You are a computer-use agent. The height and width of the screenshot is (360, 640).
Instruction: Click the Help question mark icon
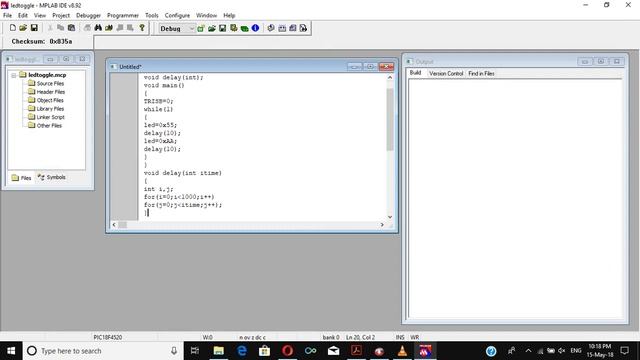point(142,28)
